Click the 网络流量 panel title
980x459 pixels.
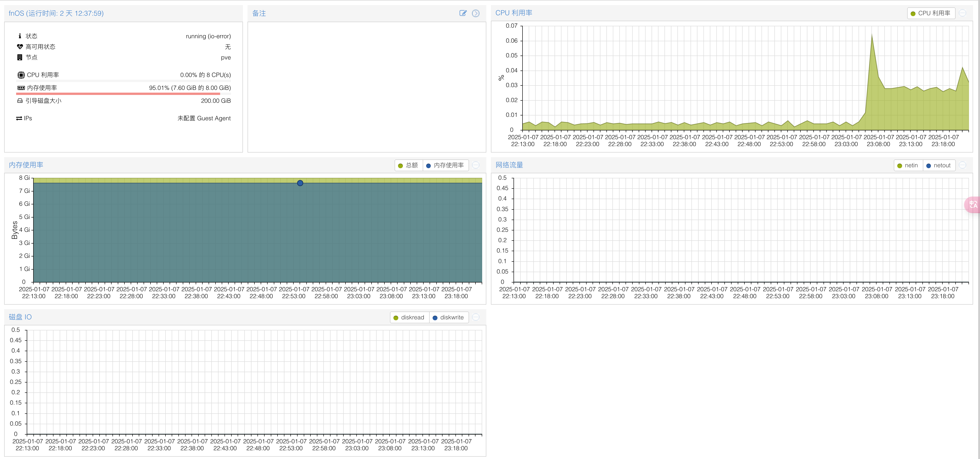click(x=509, y=165)
